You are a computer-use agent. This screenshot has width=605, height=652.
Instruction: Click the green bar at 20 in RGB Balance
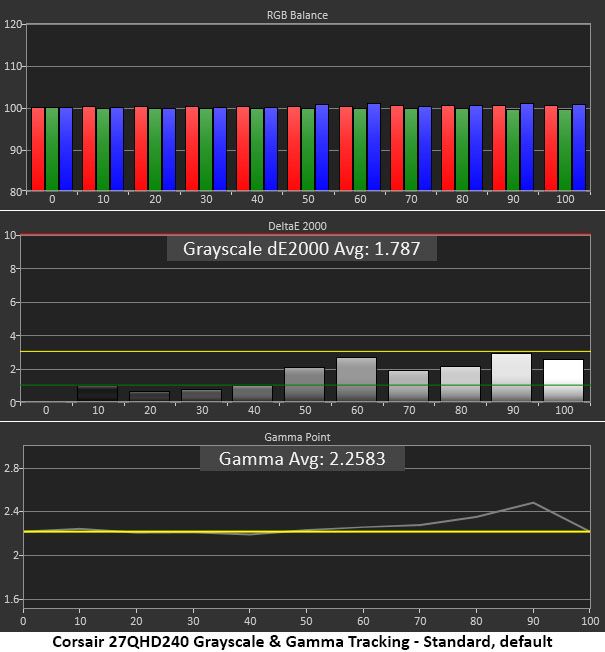(155, 149)
